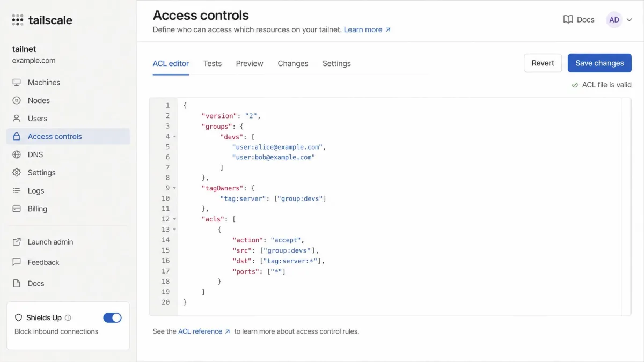Click line number 20 in the gutter
This screenshot has height=362, width=644.
tap(165, 302)
